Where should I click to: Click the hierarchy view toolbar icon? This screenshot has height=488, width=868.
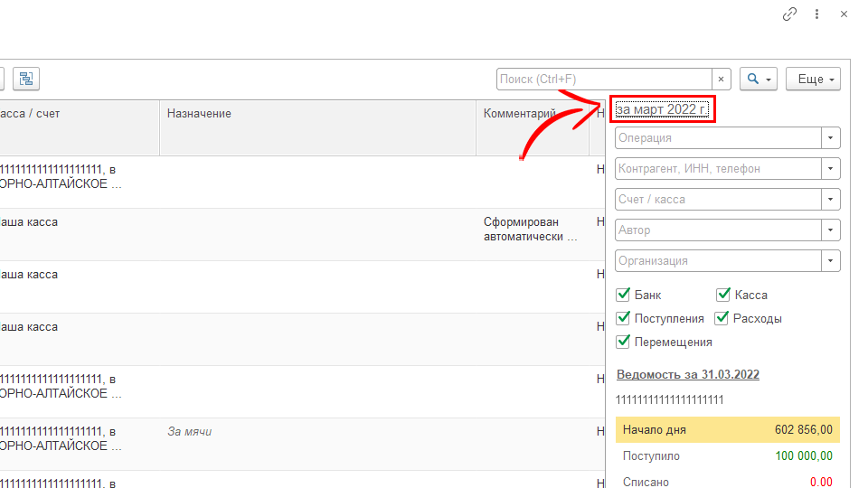tap(26, 79)
